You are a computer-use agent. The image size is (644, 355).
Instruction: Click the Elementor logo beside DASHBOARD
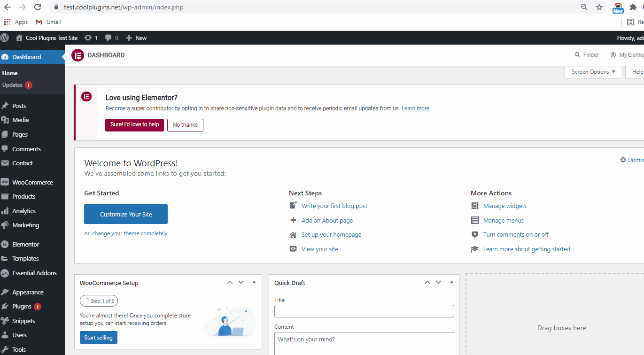click(78, 55)
